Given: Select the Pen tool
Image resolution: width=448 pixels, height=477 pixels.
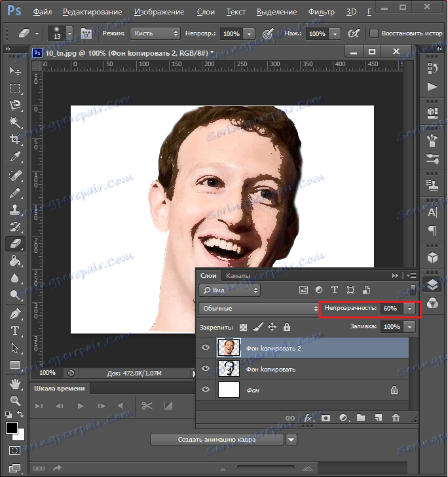Looking at the screenshot, I should [x=15, y=314].
